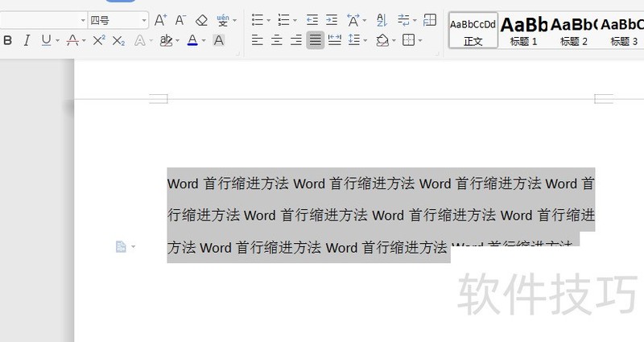Center align text
Screen dimensions: 644x342
276,39
